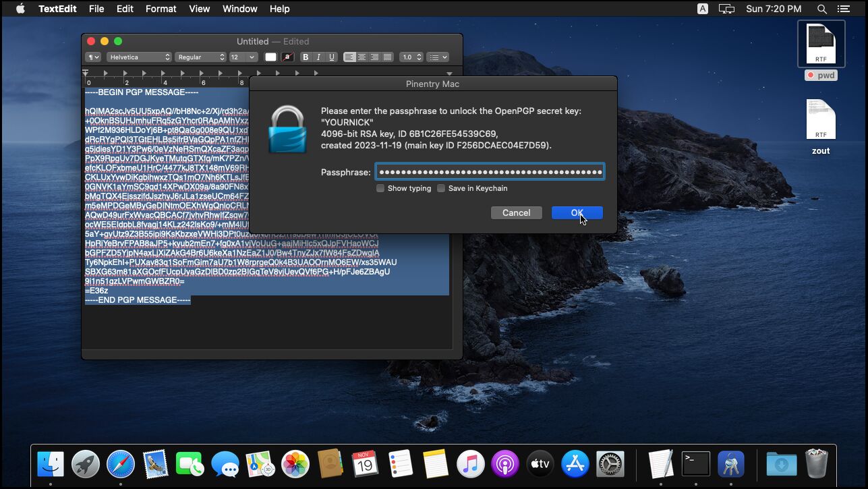
Task: Launch Keychain Access from the Dock
Action: 730,463
